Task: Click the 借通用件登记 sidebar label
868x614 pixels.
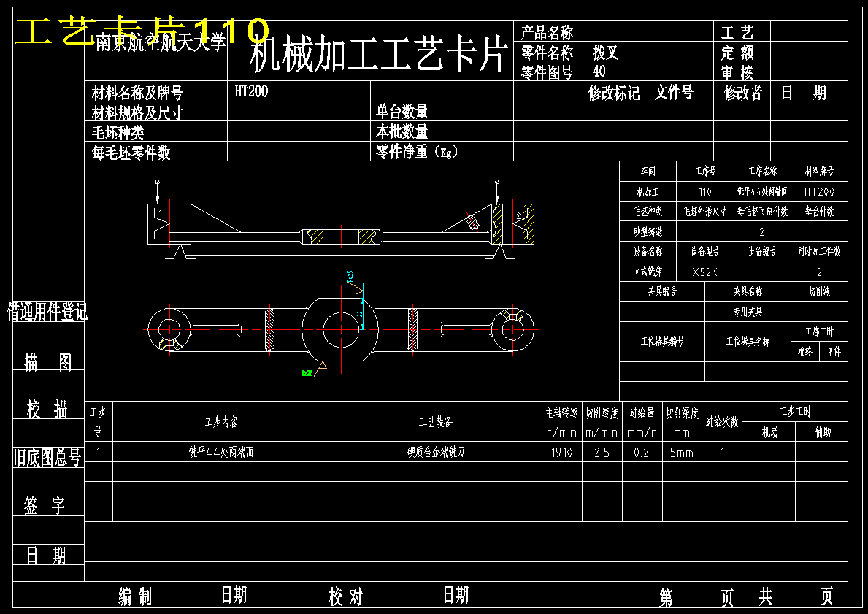Action: point(47,312)
